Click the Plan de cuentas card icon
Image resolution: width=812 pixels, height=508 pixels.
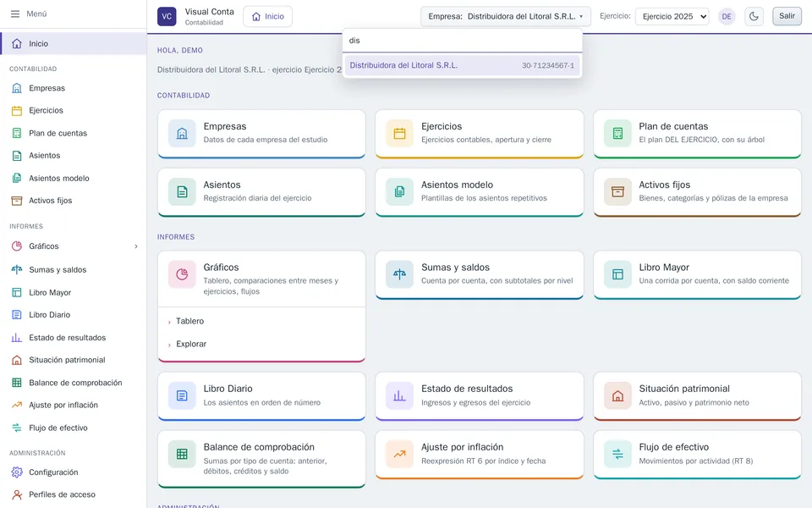(x=617, y=133)
